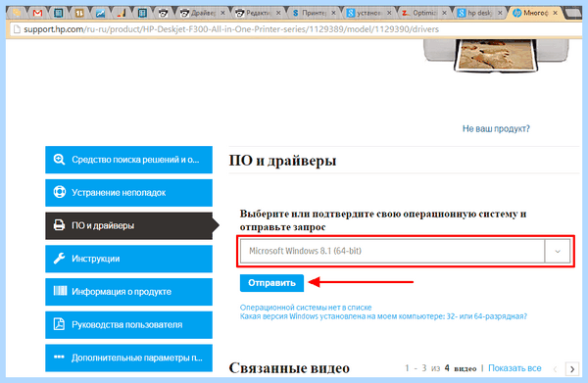Switch to the 'Optimiz' browser tab
This screenshot has width=588, height=383.
coord(424,13)
